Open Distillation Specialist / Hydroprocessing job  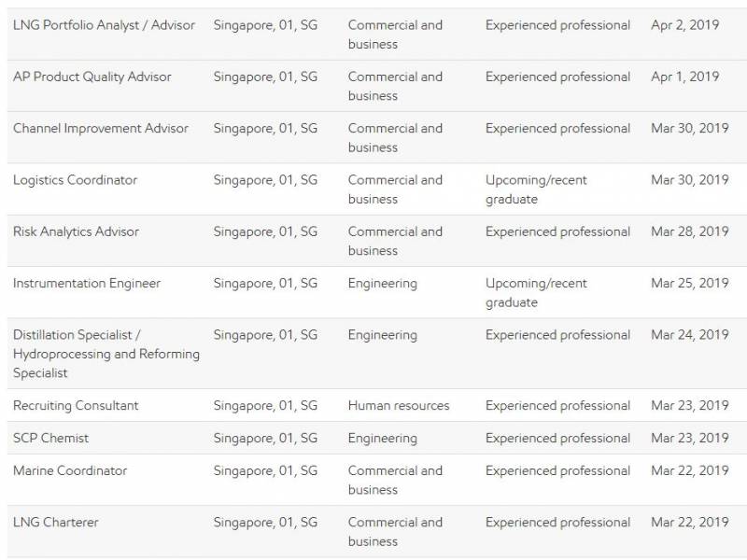106,354
